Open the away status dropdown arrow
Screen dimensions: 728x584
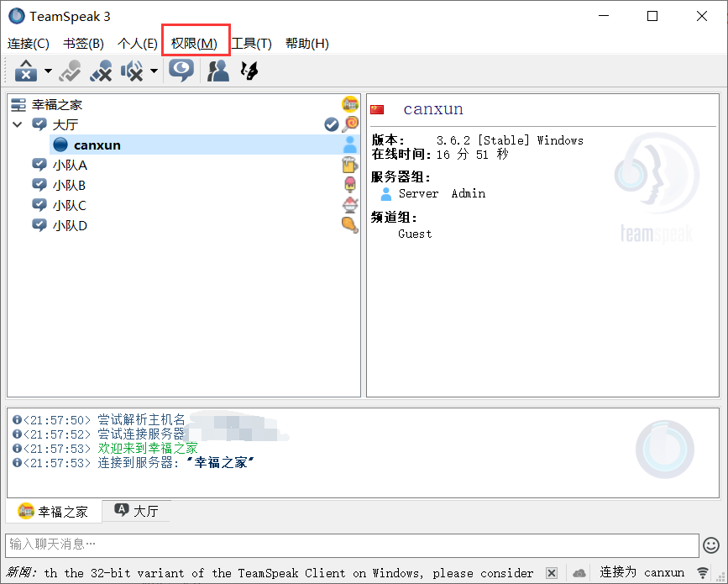(x=48, y=71)
